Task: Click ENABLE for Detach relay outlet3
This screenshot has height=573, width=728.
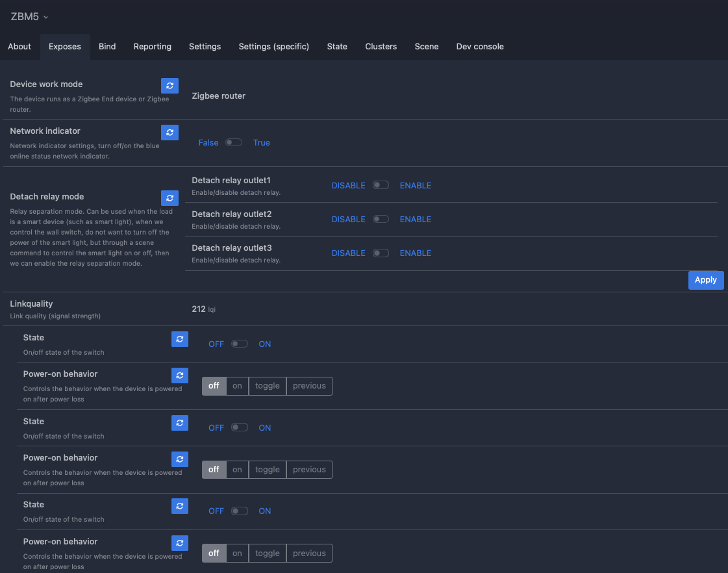Action: coord(416,253)
